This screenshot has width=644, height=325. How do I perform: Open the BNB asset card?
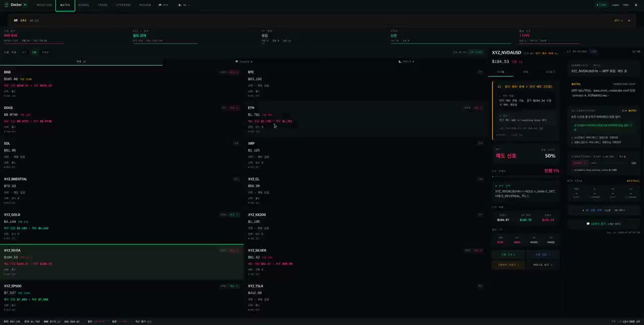click(x=122, y=84)
